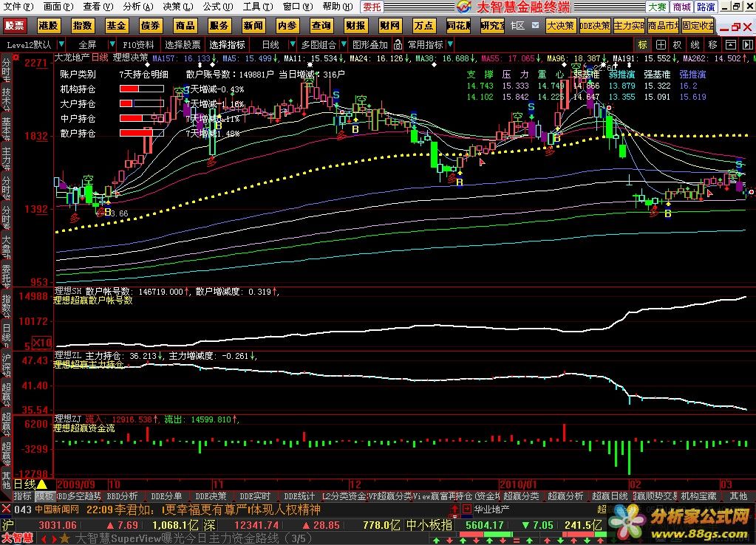Open the 商城 link

pos(682,7)
